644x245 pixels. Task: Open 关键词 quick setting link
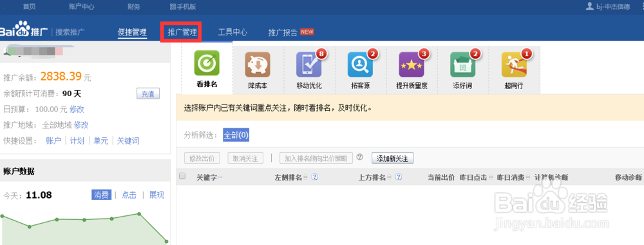(x=128, y=141)
